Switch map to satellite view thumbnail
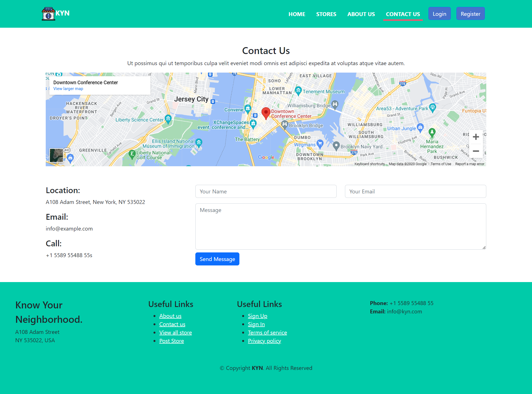 56,155
